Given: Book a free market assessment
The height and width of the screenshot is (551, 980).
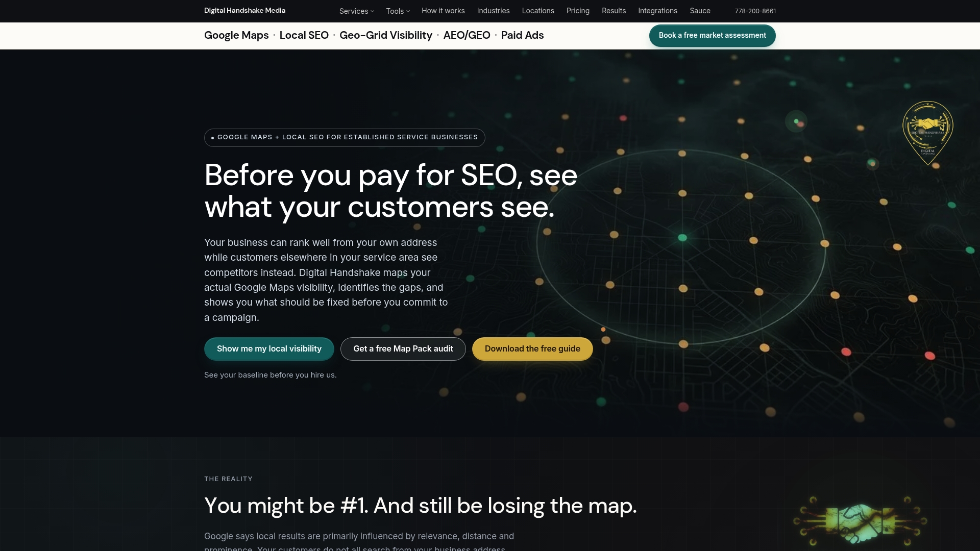Looking at the screenshot, I should (x=712, y=36).
